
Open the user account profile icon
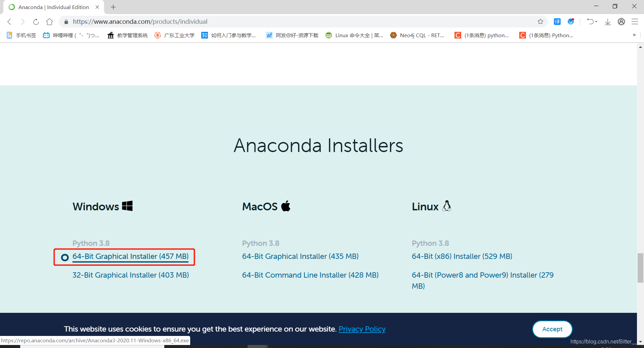[621, 22]
